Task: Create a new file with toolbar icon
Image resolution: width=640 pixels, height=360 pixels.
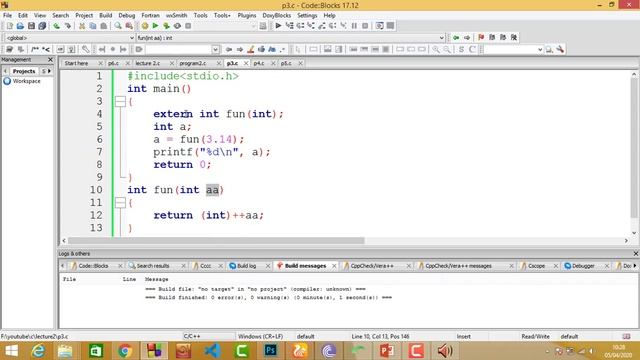Action: coord(9,26)
